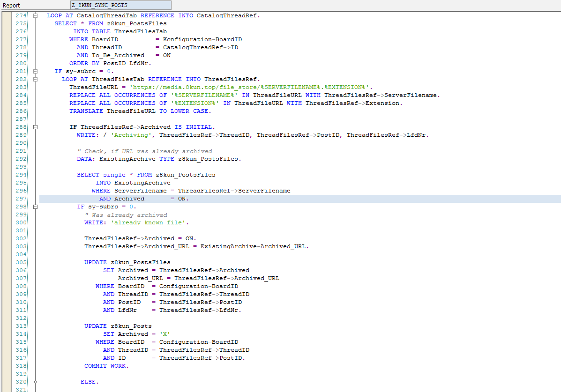Screen dimensions: 561x392
Task: Click line number 297 in the gutter
Action: click(21, 199)
